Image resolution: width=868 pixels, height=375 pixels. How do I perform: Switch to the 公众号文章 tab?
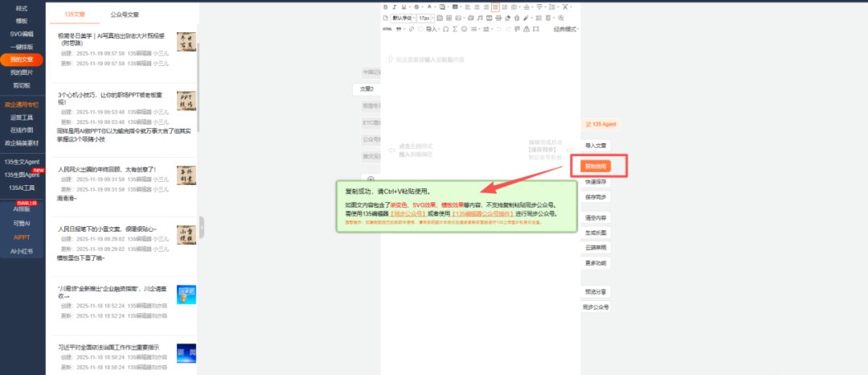pyautogui.click(x=125, y=14)
